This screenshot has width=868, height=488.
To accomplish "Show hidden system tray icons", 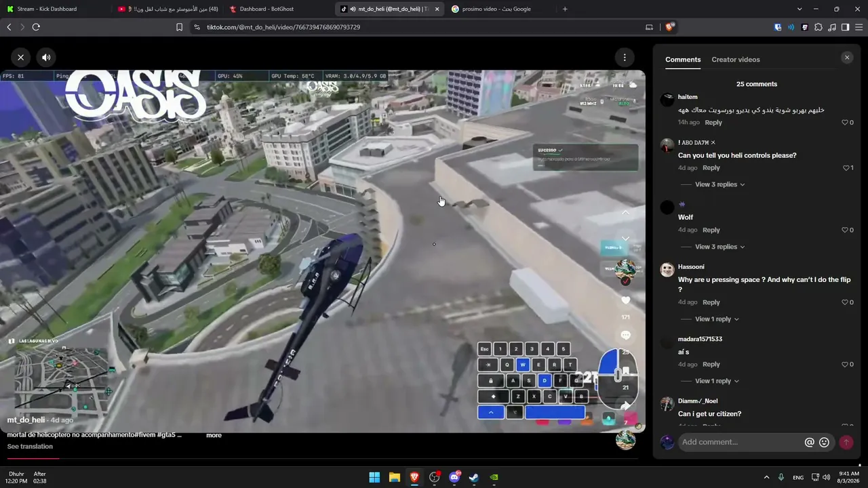I will 766,477.
